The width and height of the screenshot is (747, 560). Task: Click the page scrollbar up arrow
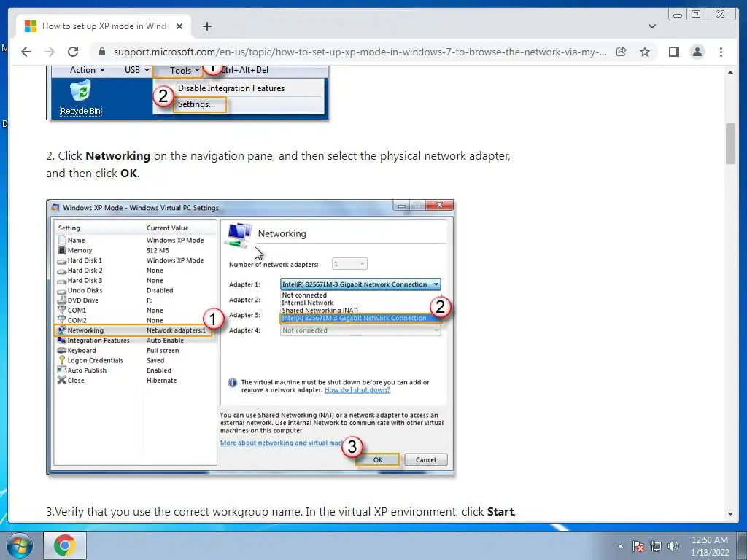click(730, 72)
